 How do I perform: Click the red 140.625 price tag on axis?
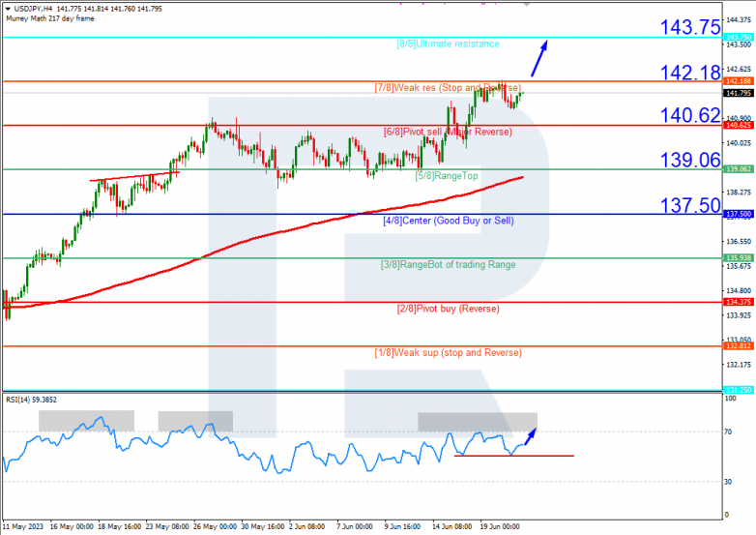pyautogui.click(x=739, y=126)
